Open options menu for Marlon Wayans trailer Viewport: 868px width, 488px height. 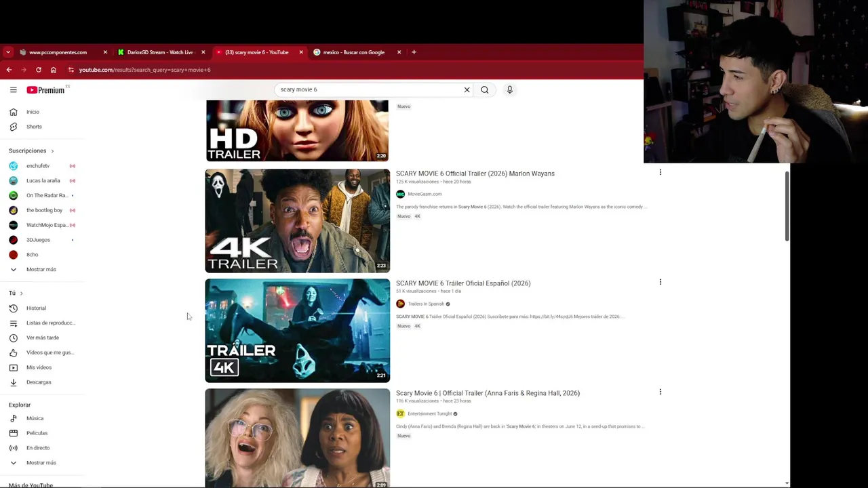coord(660,172)
